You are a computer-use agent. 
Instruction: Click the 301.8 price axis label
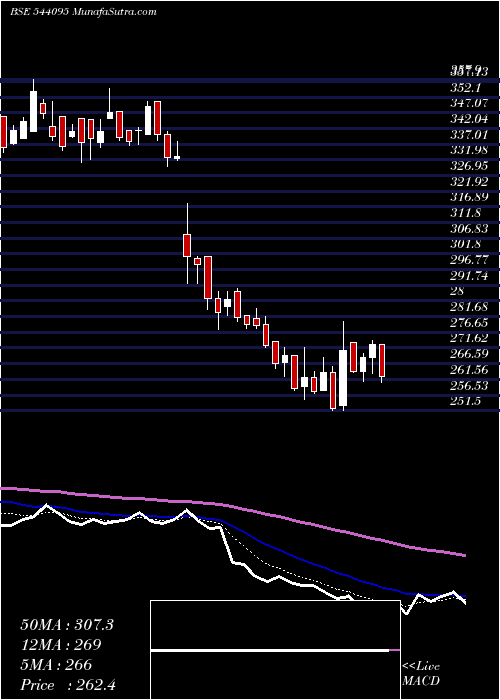(466, 244)
